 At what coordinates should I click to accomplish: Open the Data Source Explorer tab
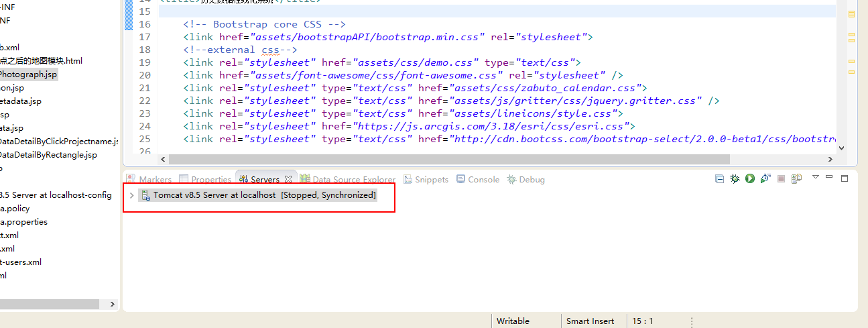click(x=348, y=179)
